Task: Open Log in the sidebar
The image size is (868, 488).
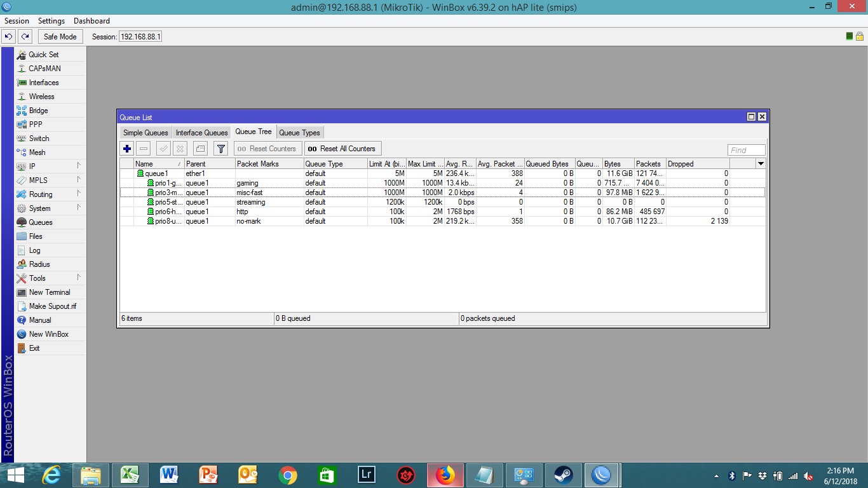Action: coord(50,250)
